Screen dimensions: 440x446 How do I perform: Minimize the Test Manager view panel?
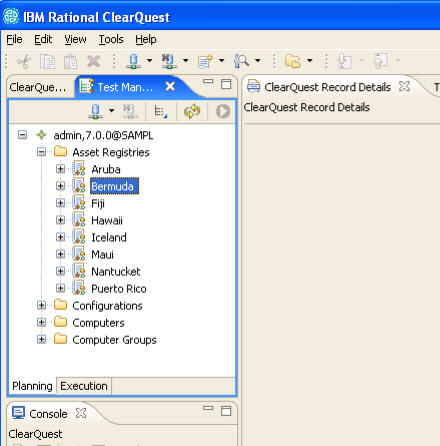(x=208, y=81)
